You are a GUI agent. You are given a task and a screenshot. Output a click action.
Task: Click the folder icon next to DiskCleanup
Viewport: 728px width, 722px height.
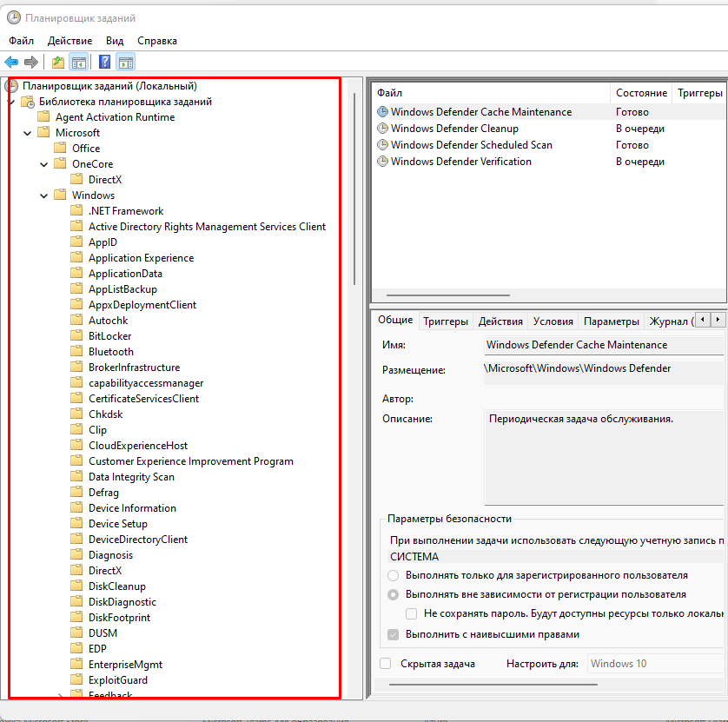76,586
